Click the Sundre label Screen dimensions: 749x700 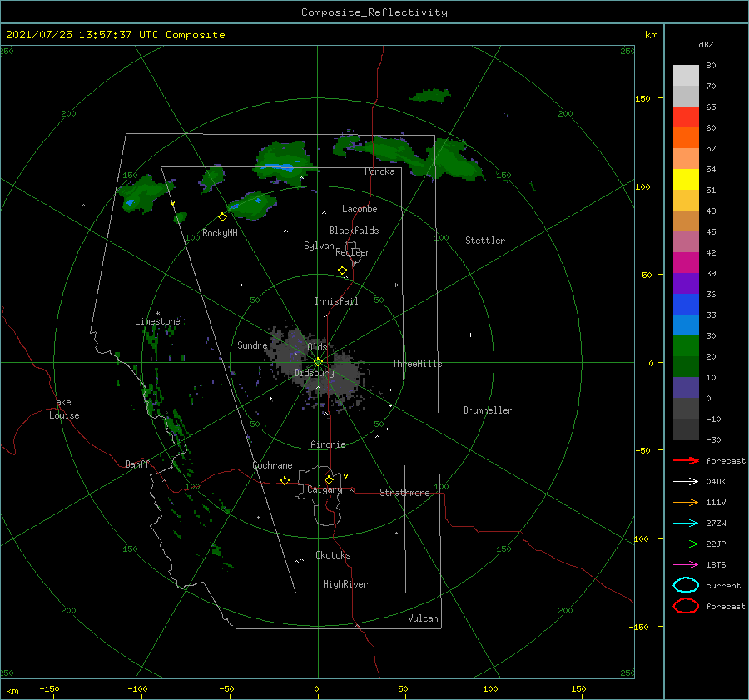click(x=252, y=345)
